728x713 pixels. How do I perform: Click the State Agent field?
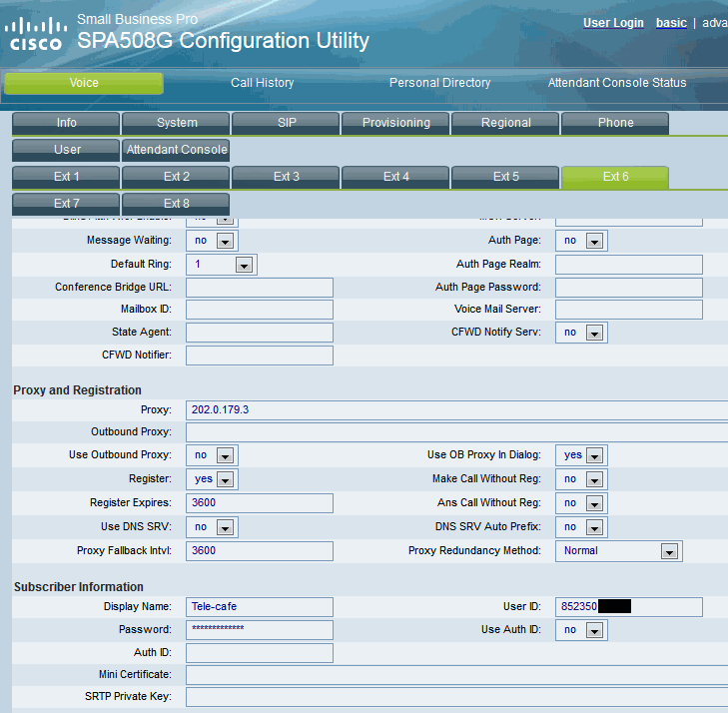pos(260,333)
